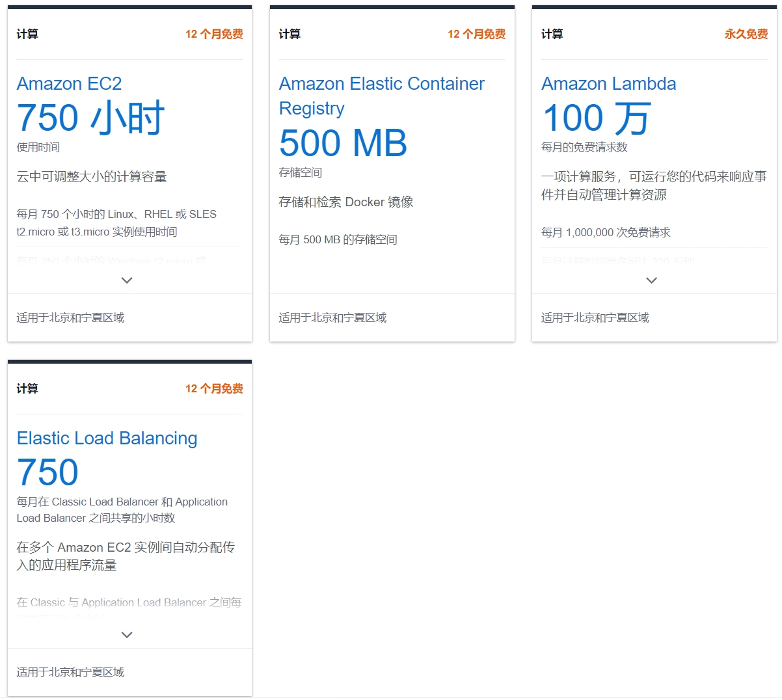The image size is (782, 700).
Task: Click '每月 750 个小时的 Linux' detail text
Action: coord(116,223)
